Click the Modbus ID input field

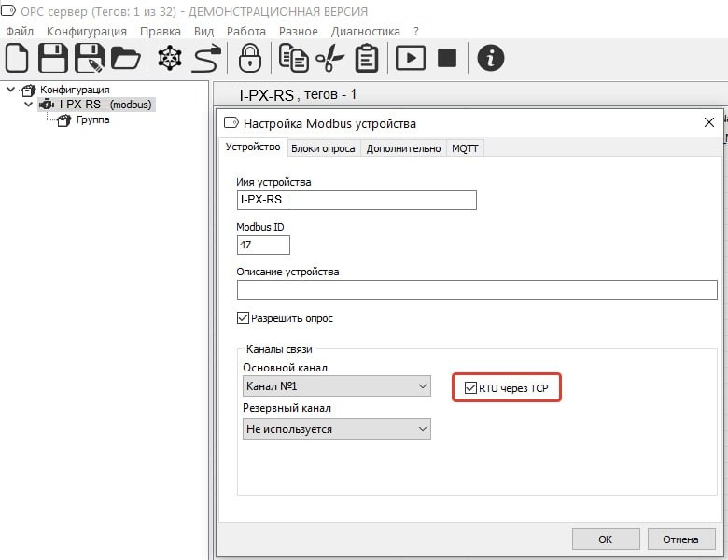coord(263,245)
